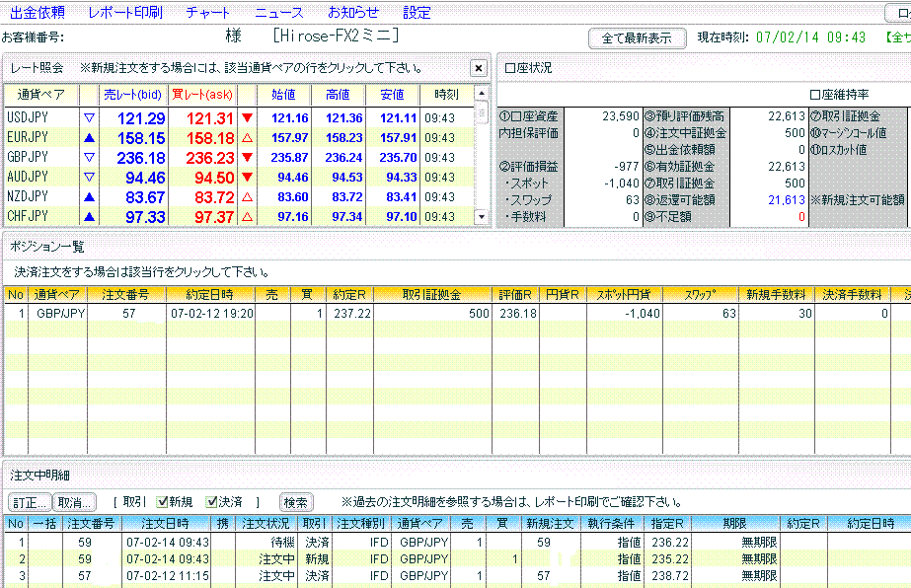Screen dimensions: 911x588
Task: Close the レート照会 rate panel
Action: click(478, 68)
